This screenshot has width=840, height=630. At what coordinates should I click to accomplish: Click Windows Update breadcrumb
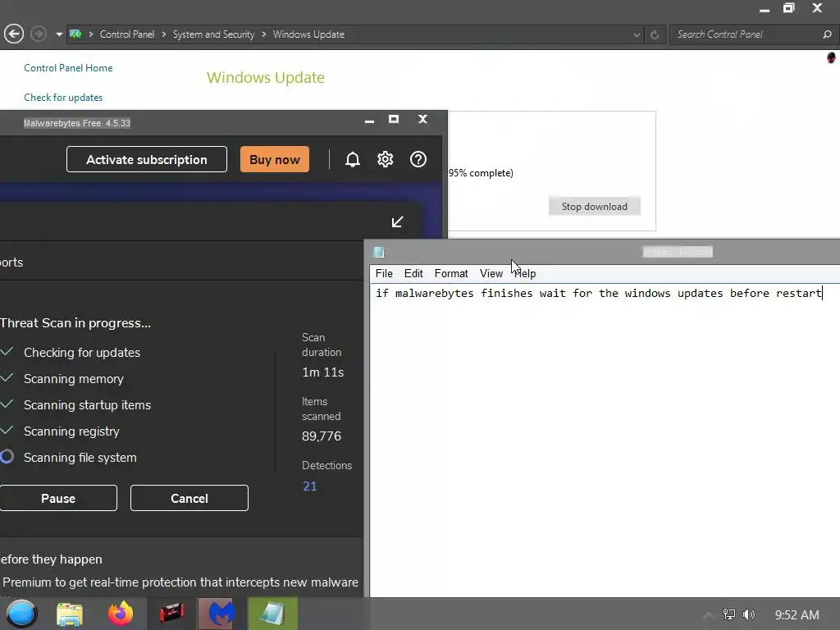[x=308, y=34]
